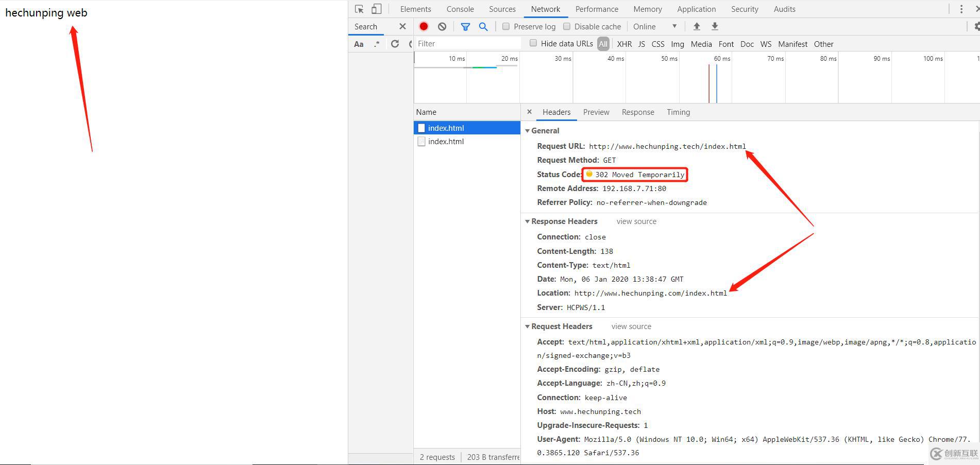This screenshot has height=465, width=980.
Task: Export HAR file with download arrow
Action: [x=715, y=26]
